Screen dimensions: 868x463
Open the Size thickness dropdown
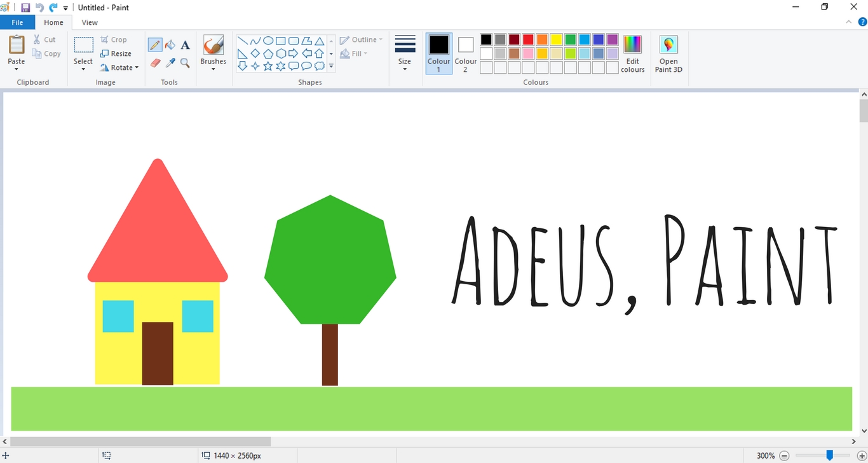(405, 53)
